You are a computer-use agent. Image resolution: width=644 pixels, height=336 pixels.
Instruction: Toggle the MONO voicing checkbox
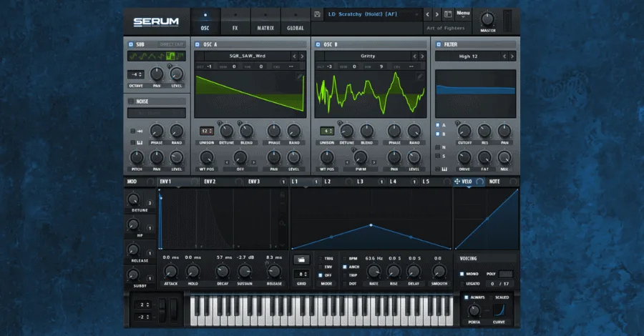pos(462,274)
